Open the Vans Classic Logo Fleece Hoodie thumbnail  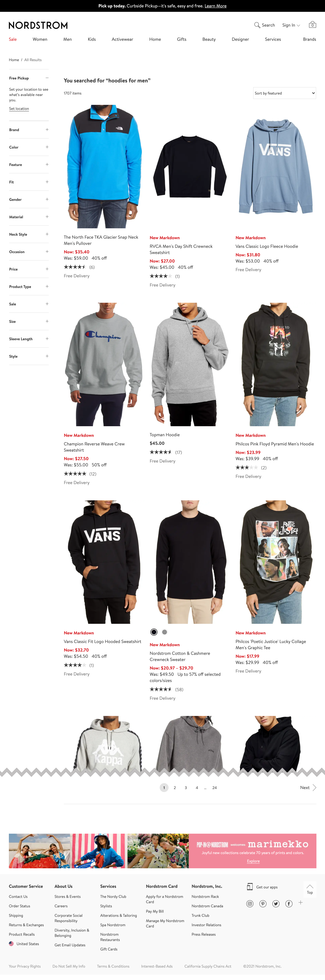point(276,166)
